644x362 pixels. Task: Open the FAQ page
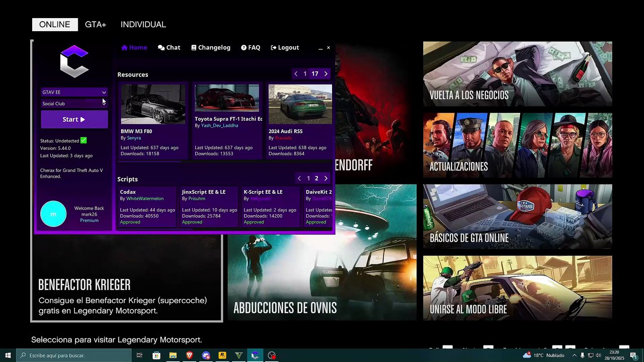tap(251, 47)
